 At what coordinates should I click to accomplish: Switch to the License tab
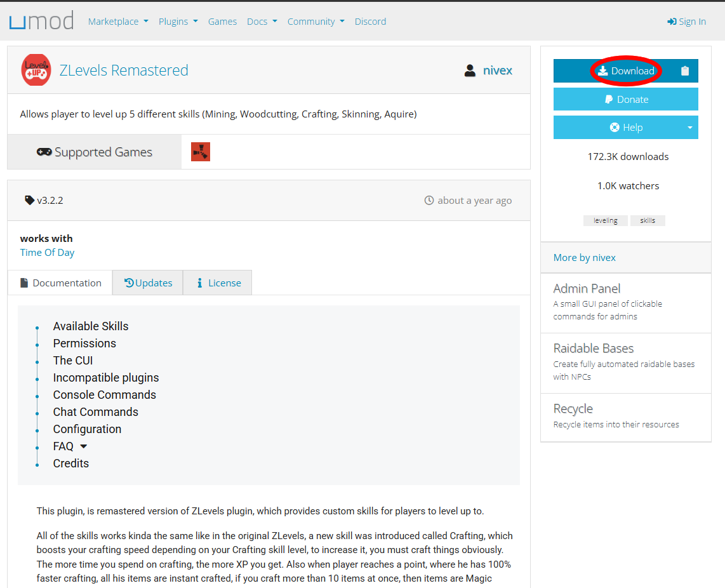218,283
